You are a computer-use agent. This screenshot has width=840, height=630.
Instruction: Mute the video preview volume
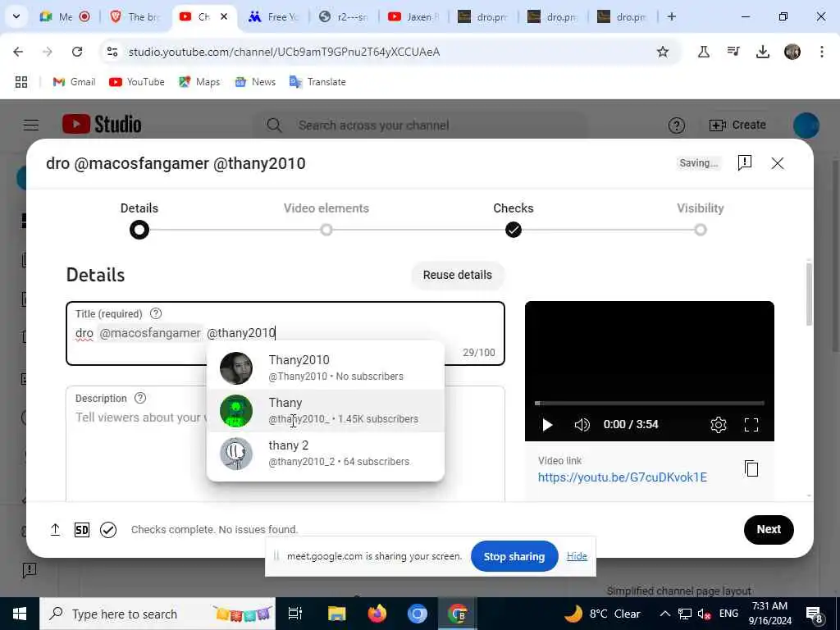[582, 425]
